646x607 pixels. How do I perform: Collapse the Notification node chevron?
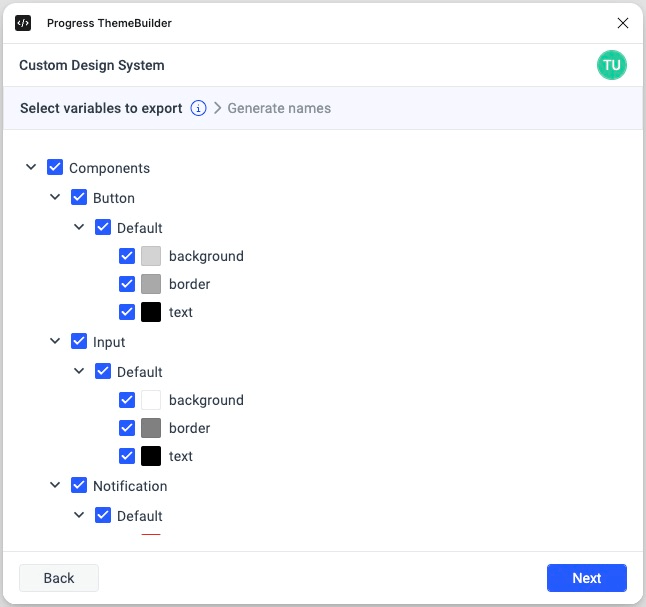(55, 485)
